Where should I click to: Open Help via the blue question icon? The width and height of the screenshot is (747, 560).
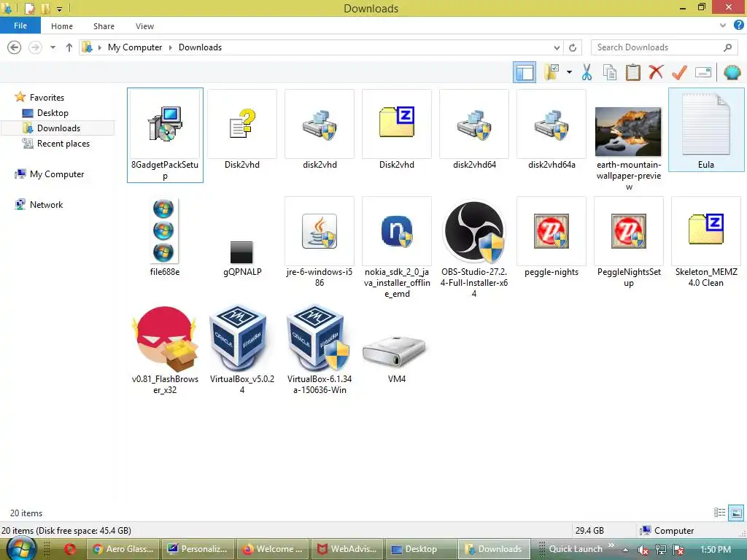tap(738, 26)
